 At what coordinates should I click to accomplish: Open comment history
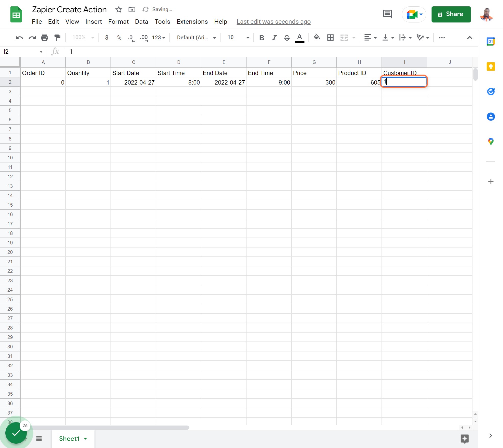point(387,14)
